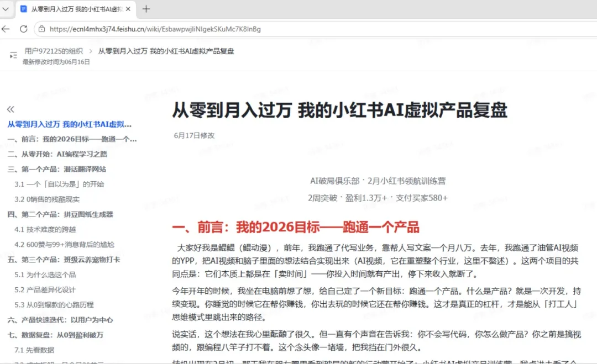Click 最新修改时间为06月16日 text
The image size is (597, 364).
pyautogui.click(x=56, y=62)
